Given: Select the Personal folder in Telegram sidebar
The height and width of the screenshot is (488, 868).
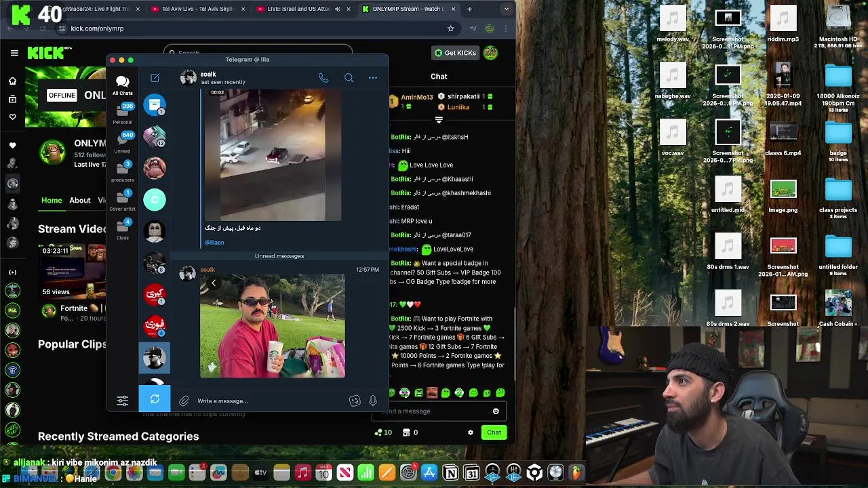Looking at the screenshot, I should point(123,114).
